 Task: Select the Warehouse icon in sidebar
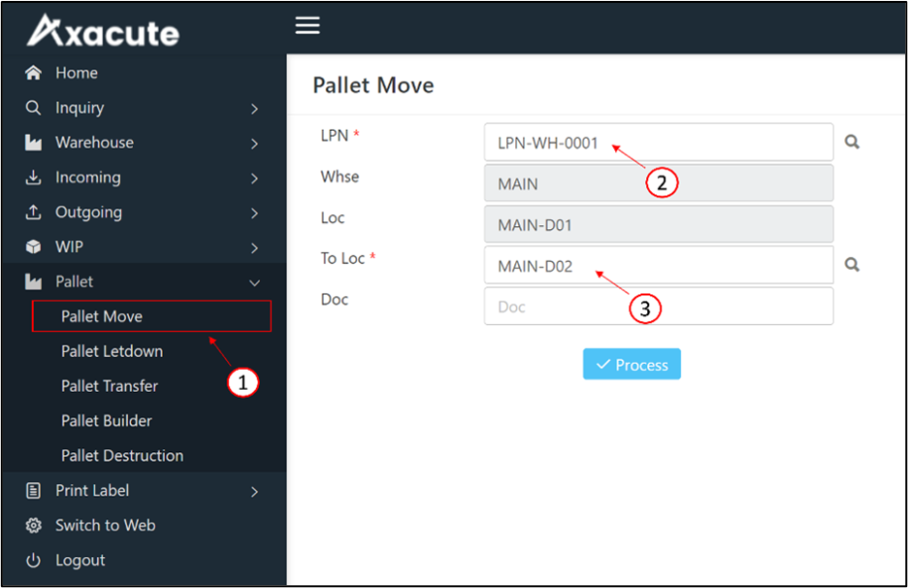click(34, 142)
